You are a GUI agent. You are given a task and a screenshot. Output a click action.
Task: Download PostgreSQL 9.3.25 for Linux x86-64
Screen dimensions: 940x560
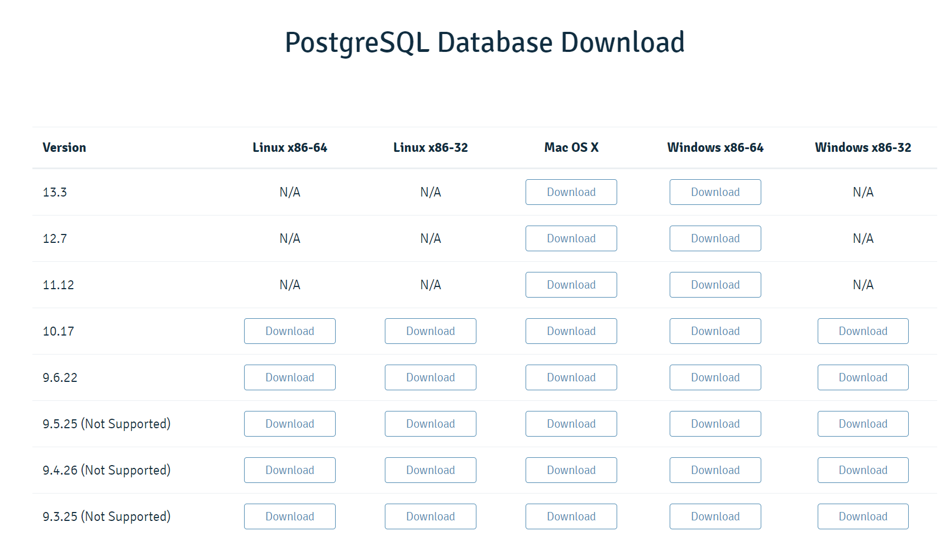click(x=289, y=516)
